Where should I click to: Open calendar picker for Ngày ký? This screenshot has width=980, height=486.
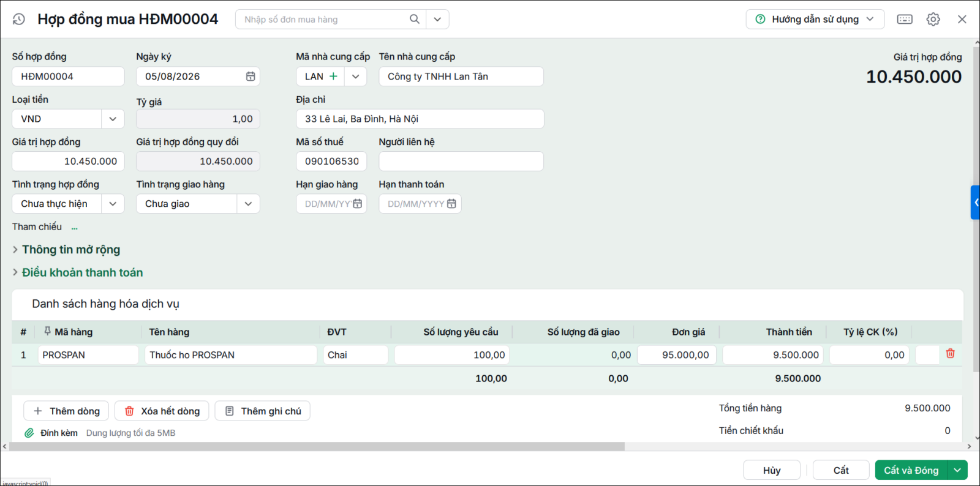pyautogui.click(x=251, y=77)
